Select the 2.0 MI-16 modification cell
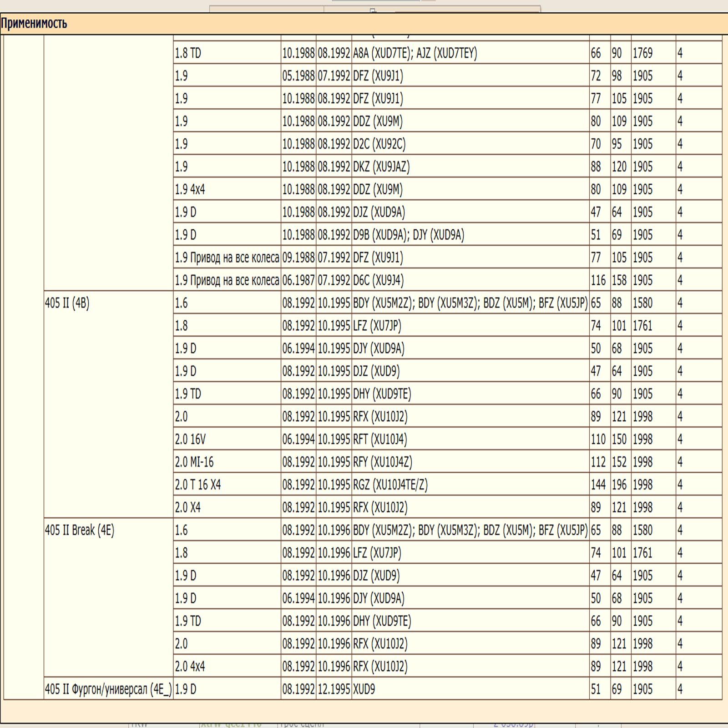Screen dimensions: 728x728 [x=194, y=462]
